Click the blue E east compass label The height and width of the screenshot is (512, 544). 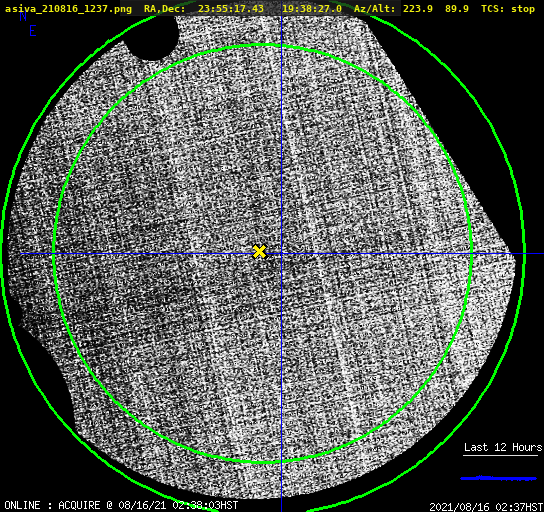click(33, 31)
